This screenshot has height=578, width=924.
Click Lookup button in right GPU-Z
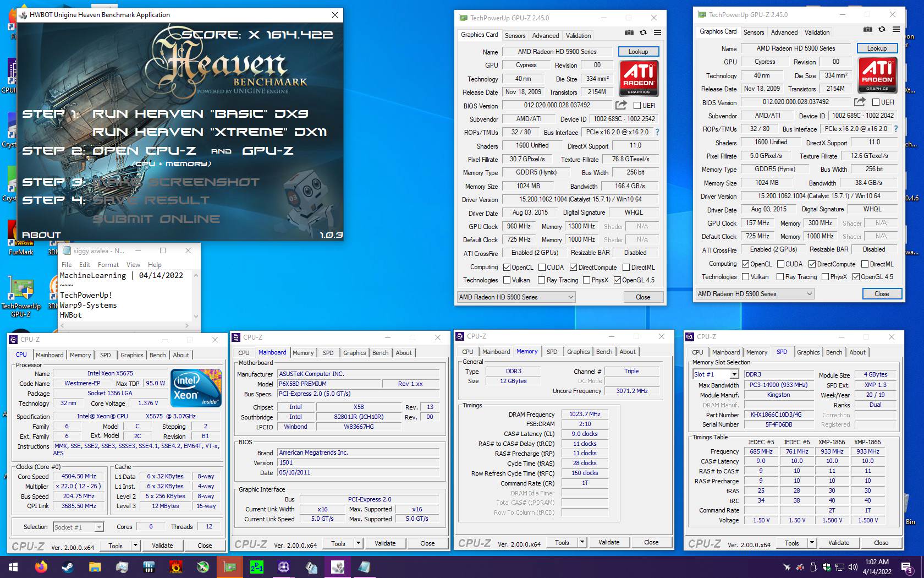coord(877,48)
